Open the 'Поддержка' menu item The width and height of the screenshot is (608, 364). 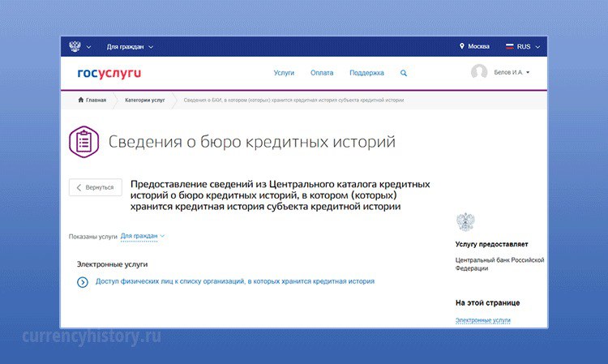[x=366, y=73]
